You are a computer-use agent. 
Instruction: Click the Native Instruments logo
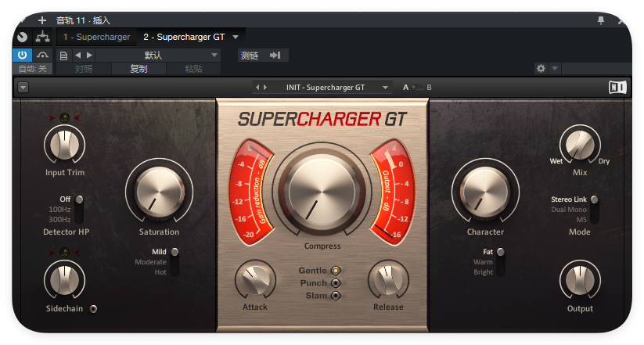coord(617,87)
